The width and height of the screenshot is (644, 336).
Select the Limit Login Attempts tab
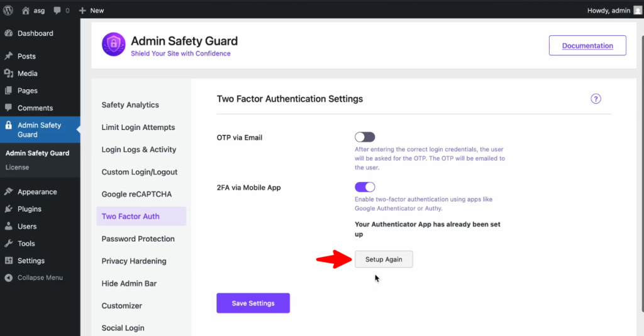point(138,127)
